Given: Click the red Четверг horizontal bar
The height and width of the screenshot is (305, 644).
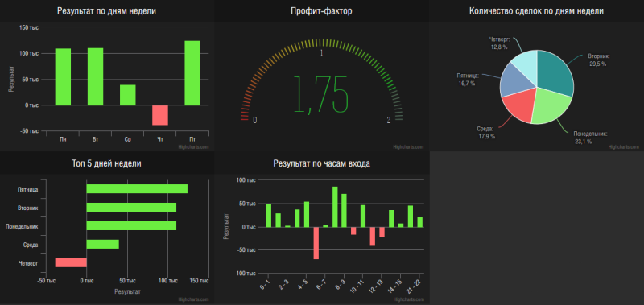Looking at the screenshot, I should click(x=71, y=262).
